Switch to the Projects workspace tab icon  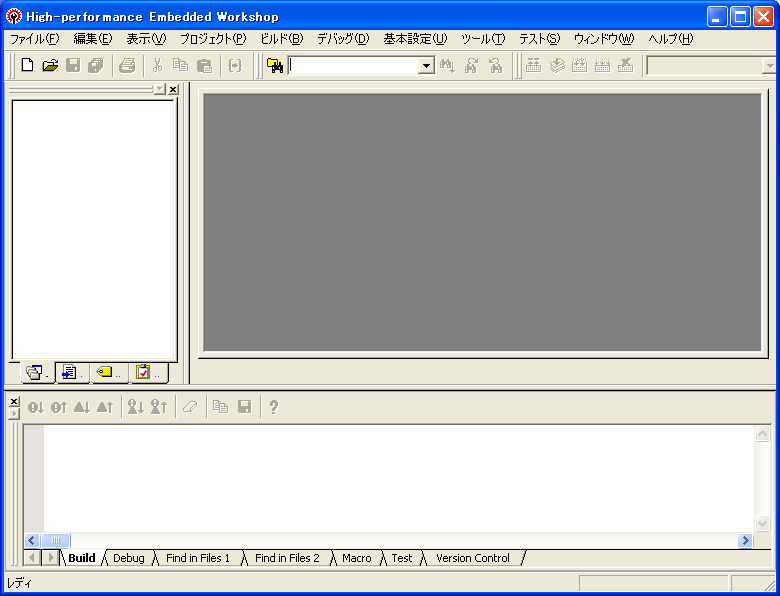[36, 373]
